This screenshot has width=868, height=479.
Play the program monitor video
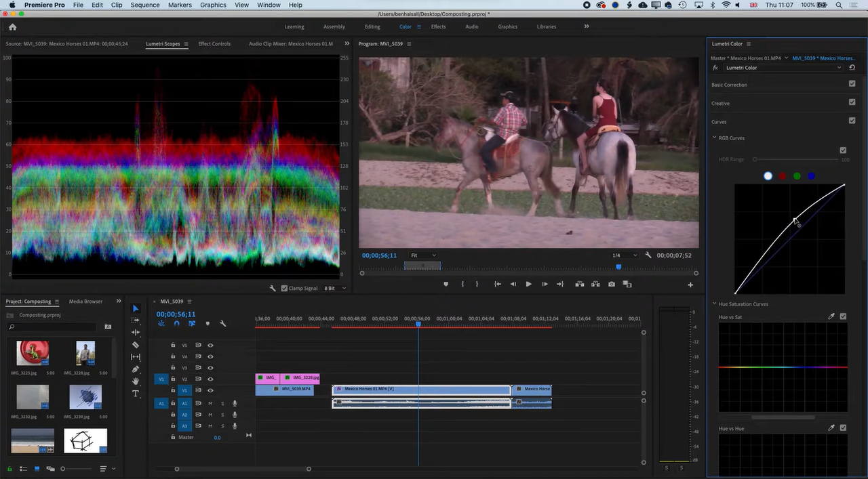528,285
